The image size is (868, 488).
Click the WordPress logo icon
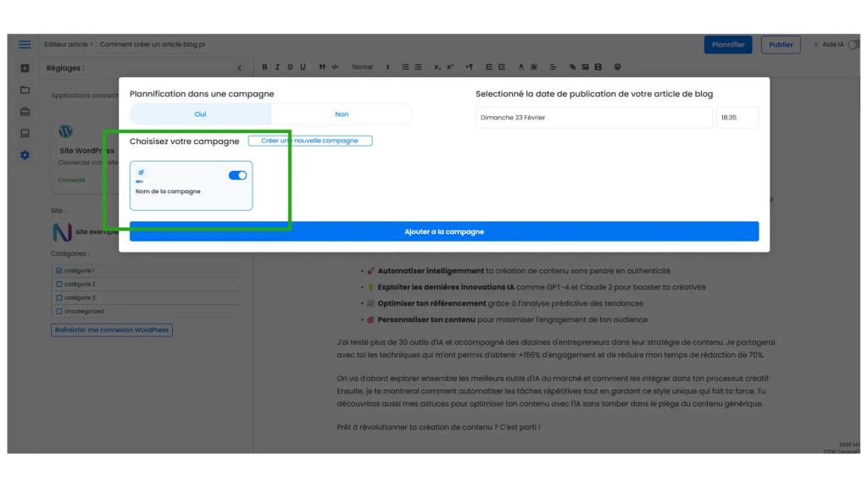(66, 131)
